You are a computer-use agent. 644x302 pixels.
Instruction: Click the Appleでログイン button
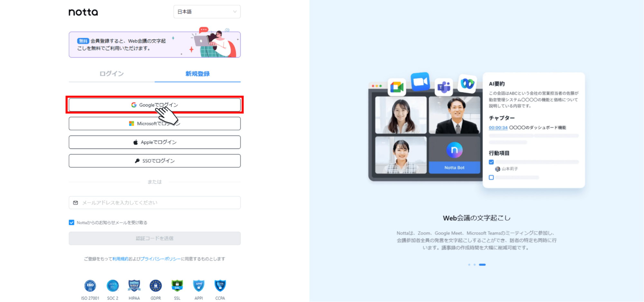pyautogui.click(x=155, y=142)
